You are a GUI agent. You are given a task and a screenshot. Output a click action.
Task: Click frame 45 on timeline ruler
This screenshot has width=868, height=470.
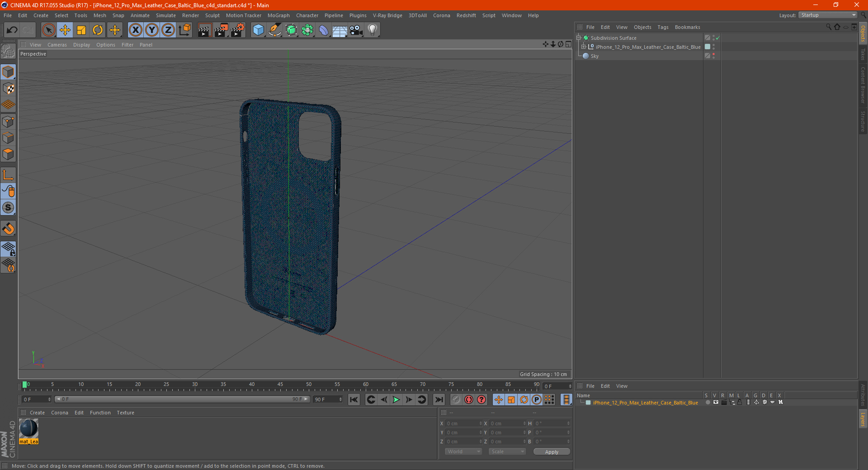pos(280,385)
